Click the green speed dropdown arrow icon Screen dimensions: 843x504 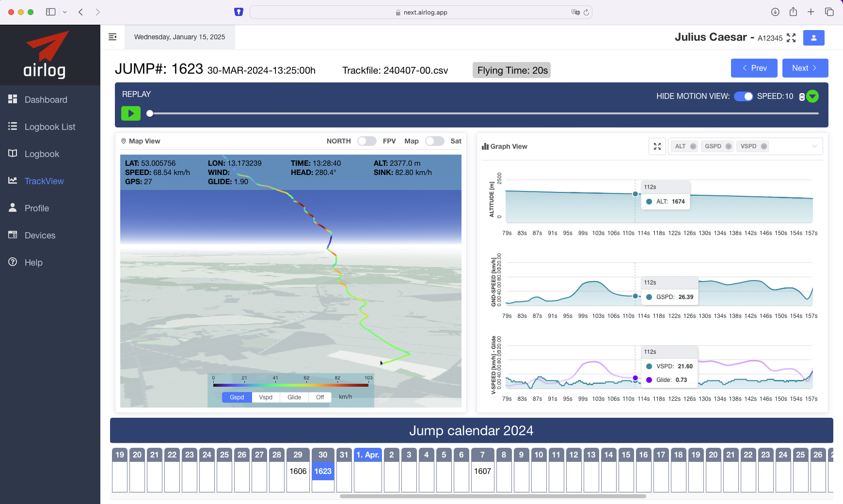tap(813, 96)
